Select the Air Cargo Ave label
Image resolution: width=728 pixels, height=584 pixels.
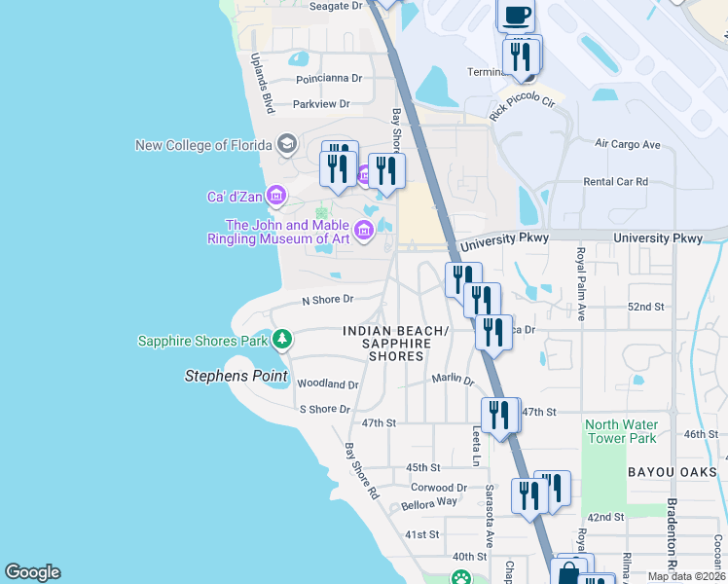click(x=628, y=143)
